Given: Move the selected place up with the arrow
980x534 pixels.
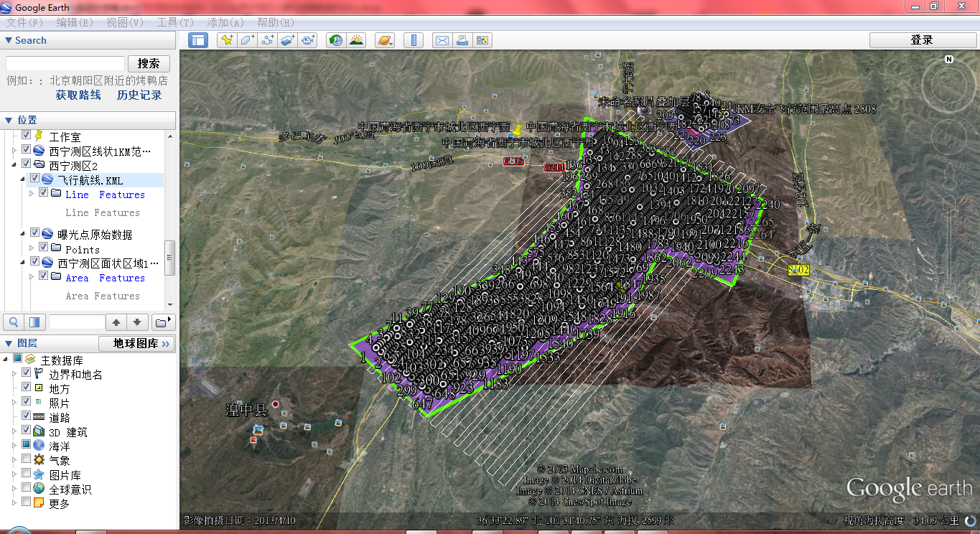Looking at the screenshot, I should [x=116, y=322].
